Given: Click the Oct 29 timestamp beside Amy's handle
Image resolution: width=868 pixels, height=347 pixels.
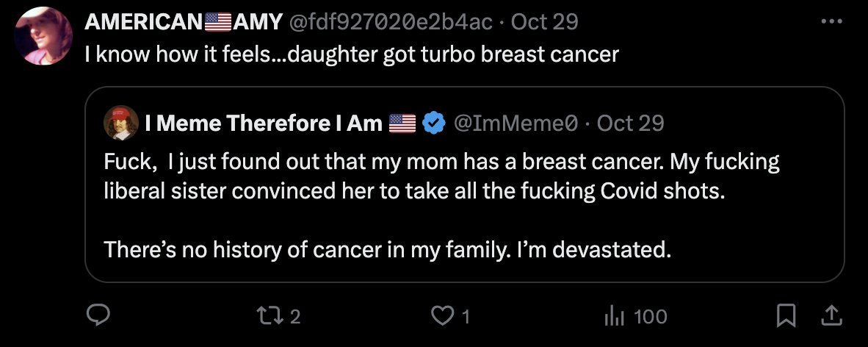Looking at the screenshot, I should click(x=544, y=22).
